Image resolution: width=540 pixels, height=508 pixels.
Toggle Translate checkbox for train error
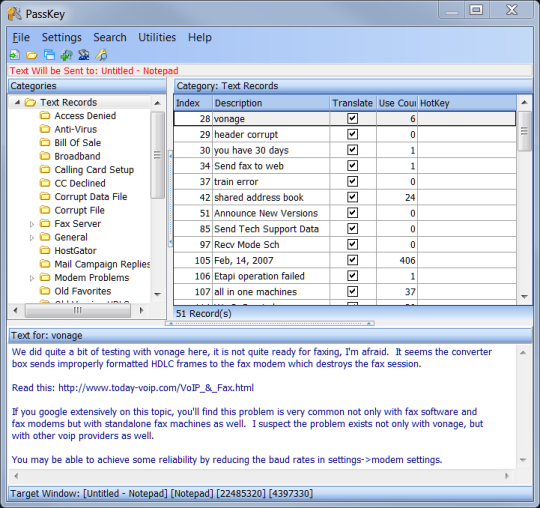coord(352,181)
